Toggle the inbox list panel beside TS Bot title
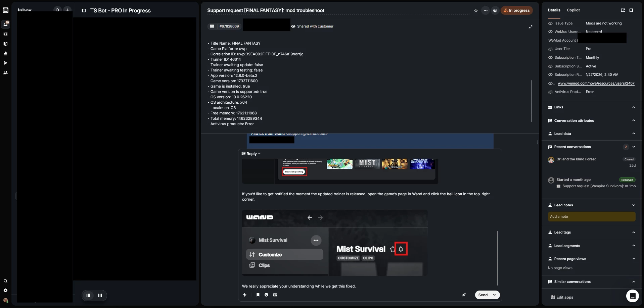The height and width of the screenshot is (308, 644). point(84,10)
